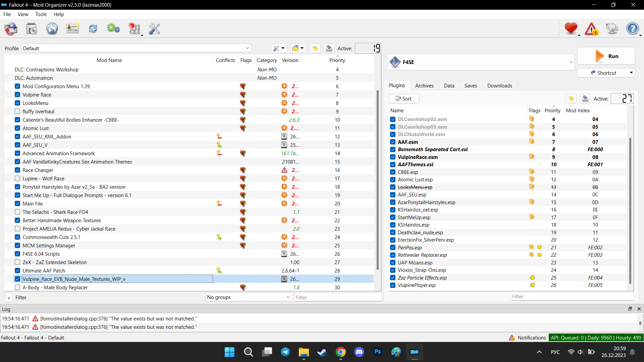
Task: Open the help question mark icon
Action: pyautogui.click(x=633, y=28)
